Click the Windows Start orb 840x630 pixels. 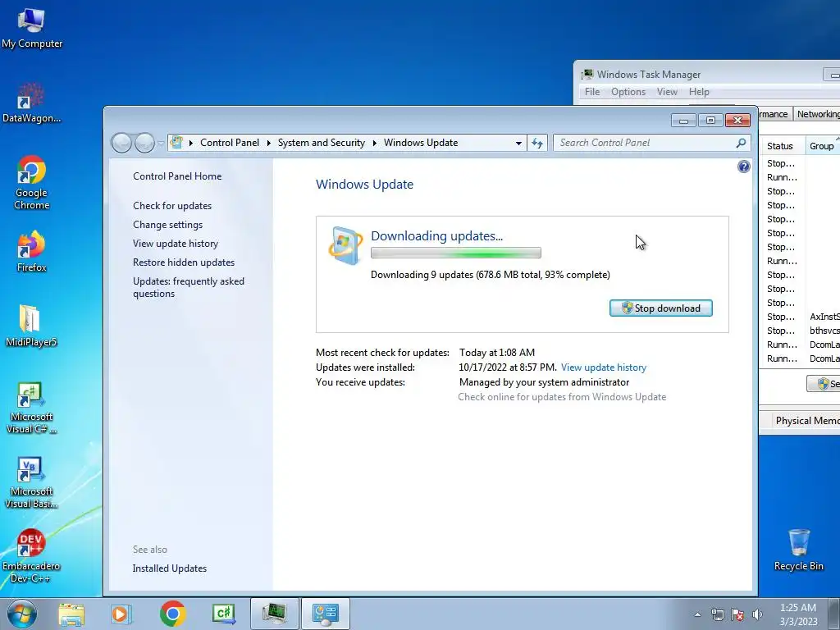click(22, 614)
